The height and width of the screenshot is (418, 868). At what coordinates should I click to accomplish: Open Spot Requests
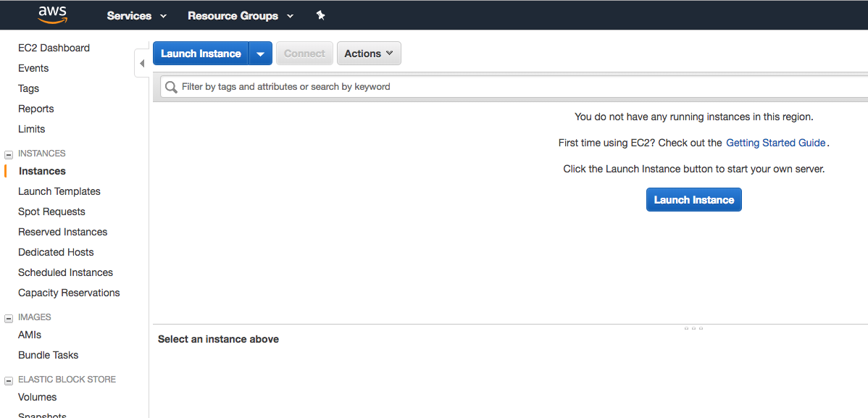[51, 212]
